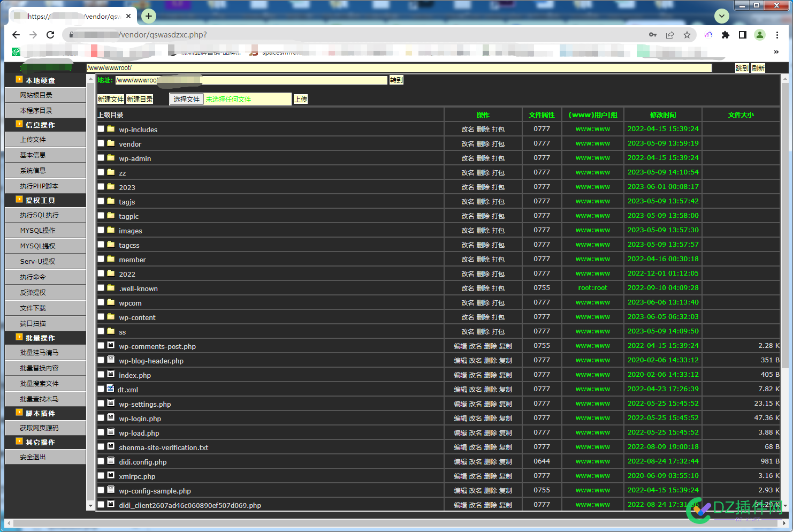
Task: Click the folder icon beside wp-includes
Action: [111, 128]
